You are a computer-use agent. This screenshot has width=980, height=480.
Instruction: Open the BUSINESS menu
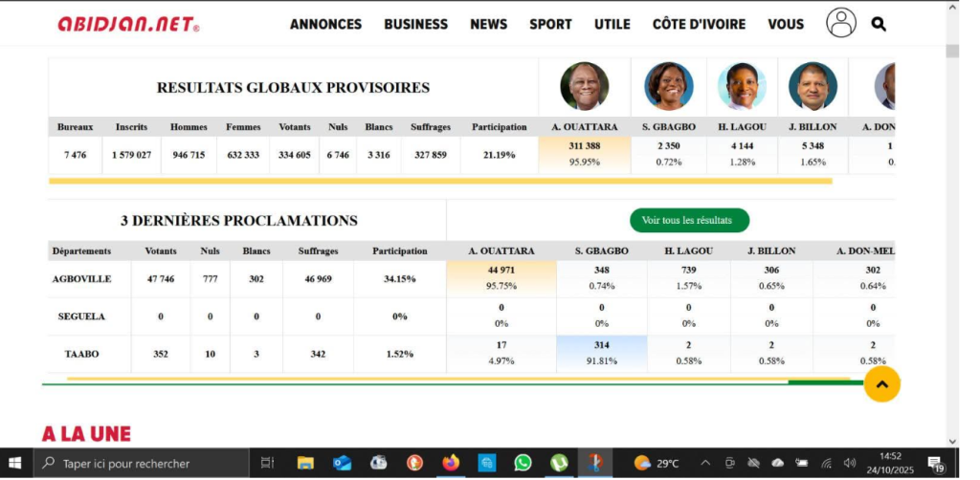pyautogui.click(x=415, y=24)
